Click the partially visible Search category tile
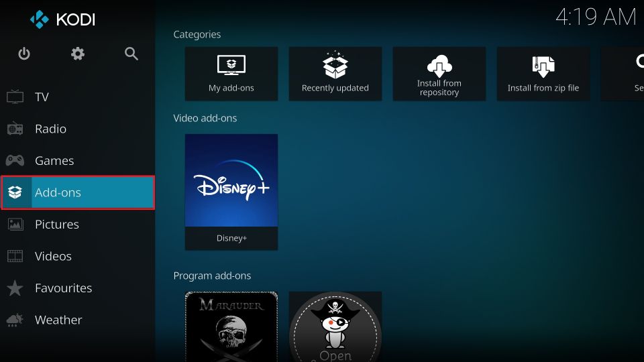This screenshot has width=644, height=362. coord(623,74)
